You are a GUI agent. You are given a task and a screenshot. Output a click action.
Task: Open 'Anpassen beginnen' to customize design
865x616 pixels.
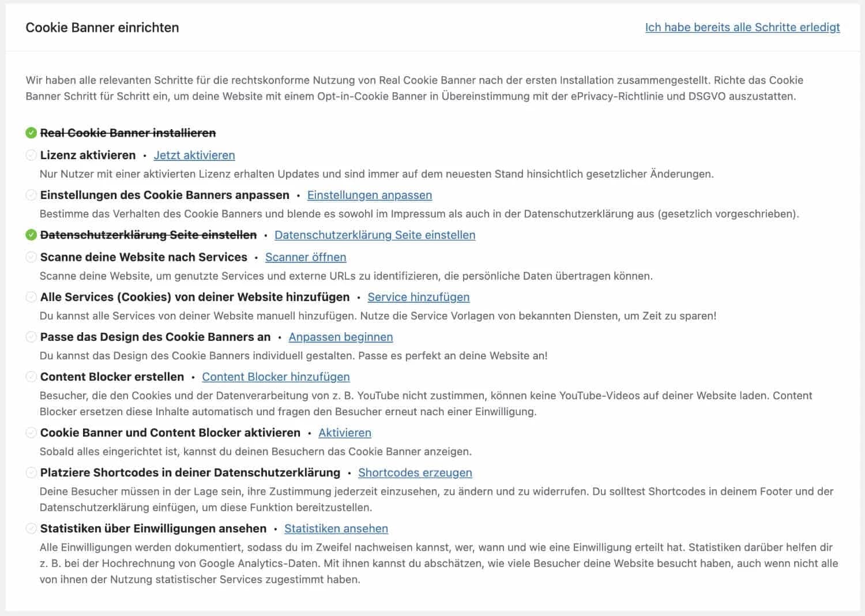341,337
